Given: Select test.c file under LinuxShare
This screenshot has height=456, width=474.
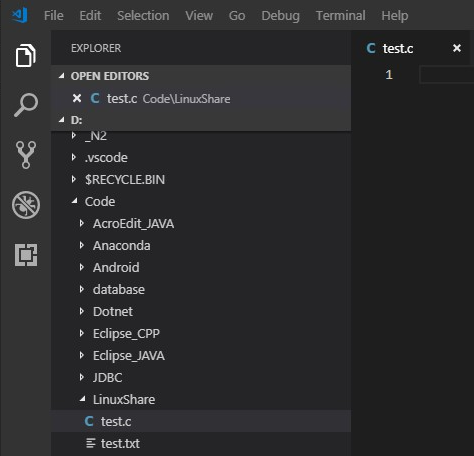Looking at the screenshot, I should 201,421.
